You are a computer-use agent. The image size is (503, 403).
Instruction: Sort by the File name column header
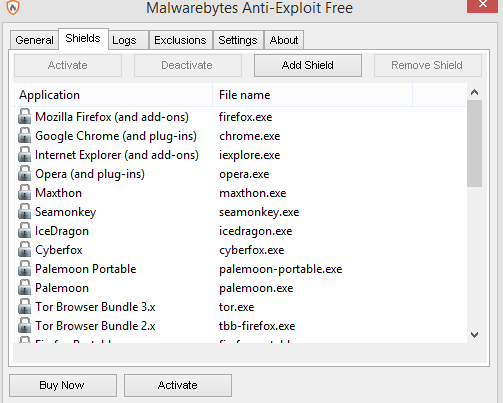point(312,95)
